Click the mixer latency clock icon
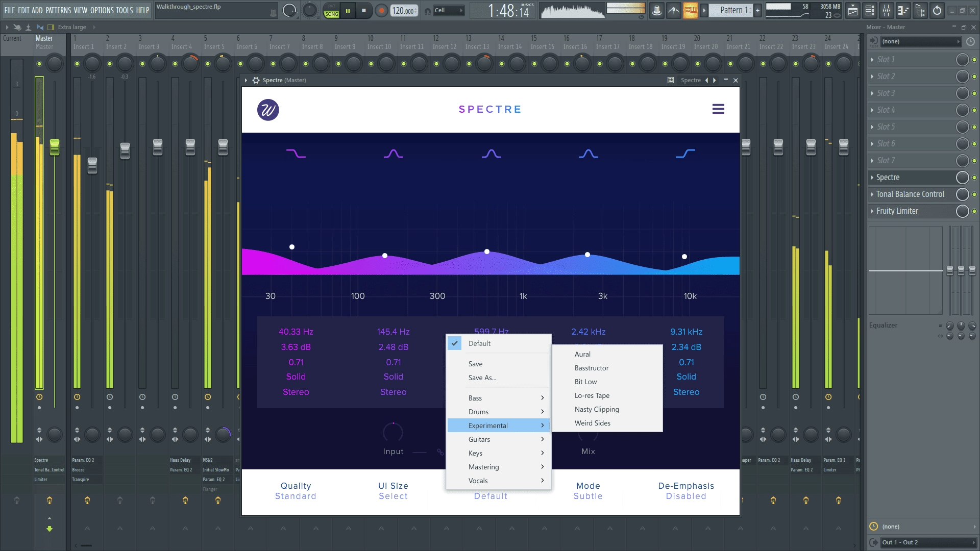 coord(970,41)
